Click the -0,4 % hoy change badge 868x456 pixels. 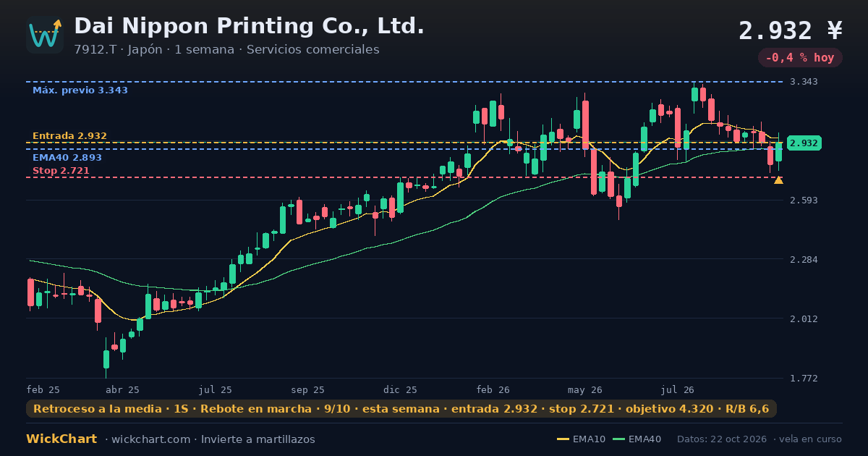(800, 58)
